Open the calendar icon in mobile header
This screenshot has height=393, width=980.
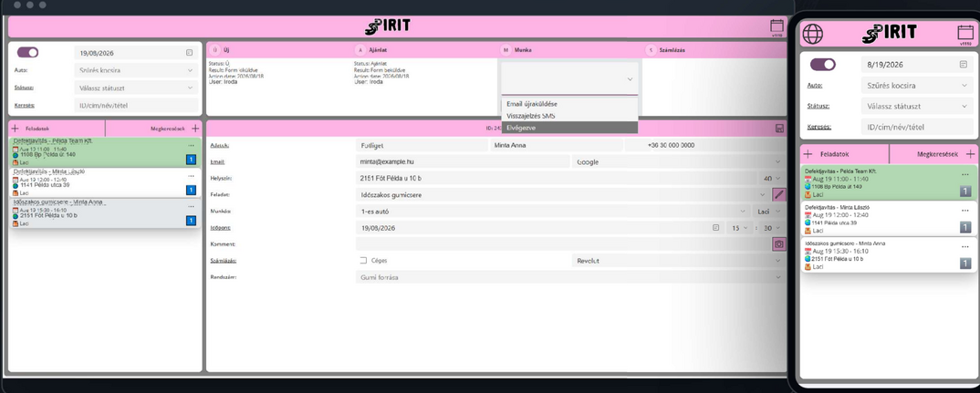pyautogui.click(x=964, y=33)
